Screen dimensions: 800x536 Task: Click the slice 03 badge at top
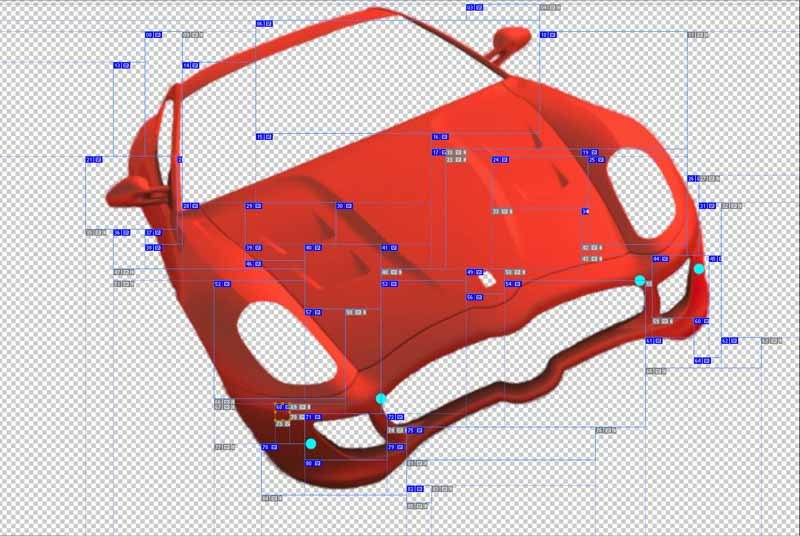(x=470, y=7)
